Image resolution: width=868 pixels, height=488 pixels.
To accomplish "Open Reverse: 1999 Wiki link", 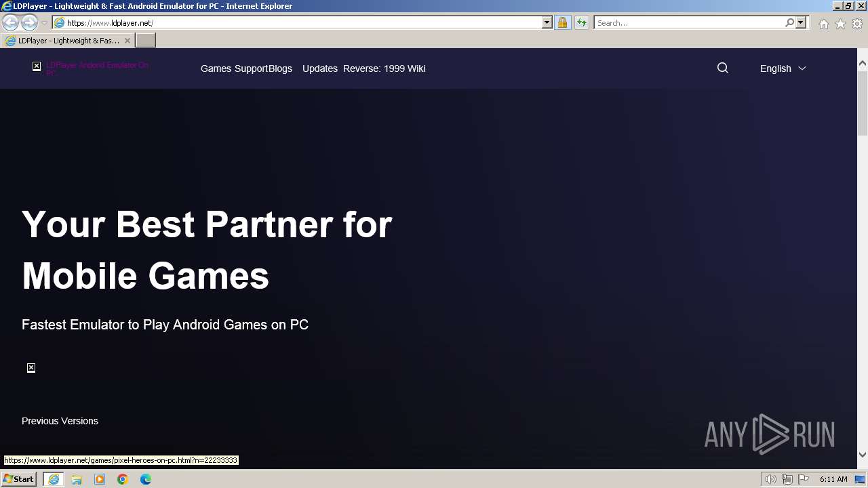I will 384,68.
